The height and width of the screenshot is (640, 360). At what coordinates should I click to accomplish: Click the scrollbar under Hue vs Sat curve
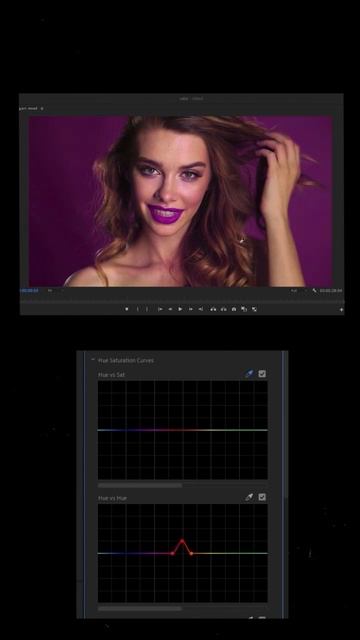[140, 485]
